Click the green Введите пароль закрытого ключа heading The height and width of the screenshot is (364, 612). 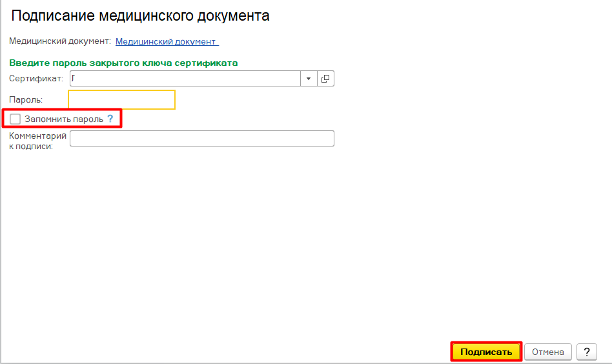coord(123,63)
